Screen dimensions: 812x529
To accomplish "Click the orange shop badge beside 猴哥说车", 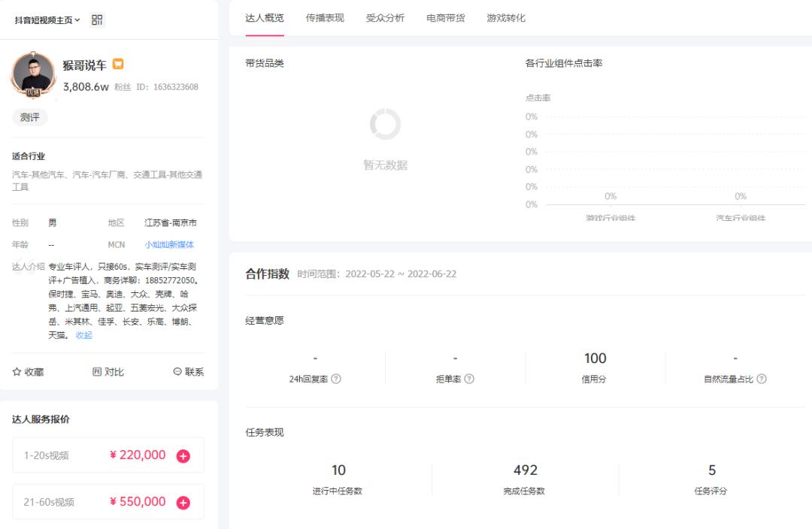I will point(118,64).
